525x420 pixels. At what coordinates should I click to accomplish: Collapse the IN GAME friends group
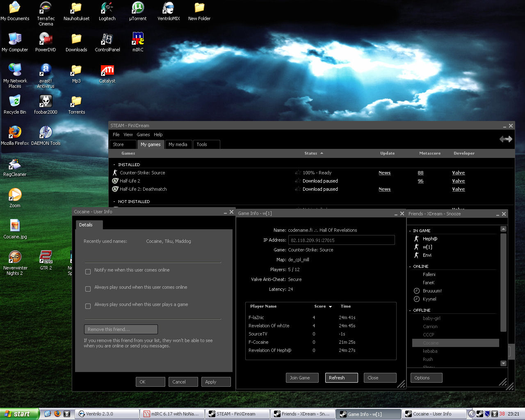410,231
